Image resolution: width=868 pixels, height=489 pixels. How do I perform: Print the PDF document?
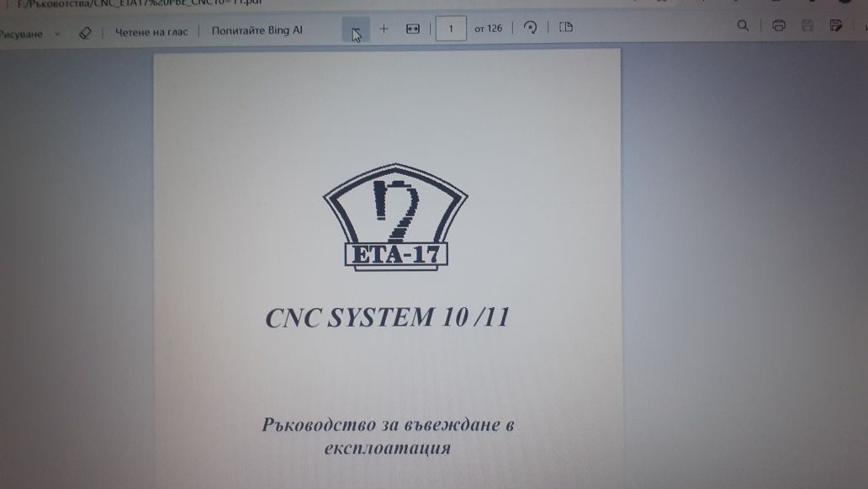778,25
